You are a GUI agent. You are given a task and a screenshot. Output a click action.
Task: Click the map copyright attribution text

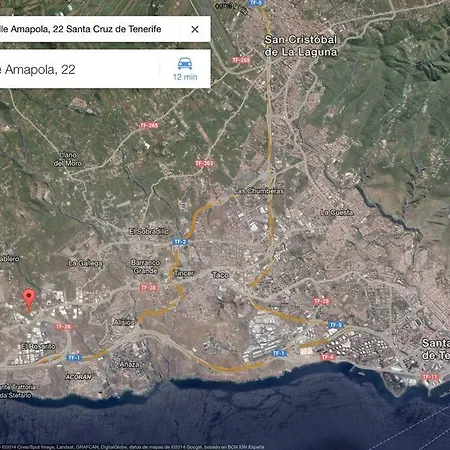coord(133,447)
